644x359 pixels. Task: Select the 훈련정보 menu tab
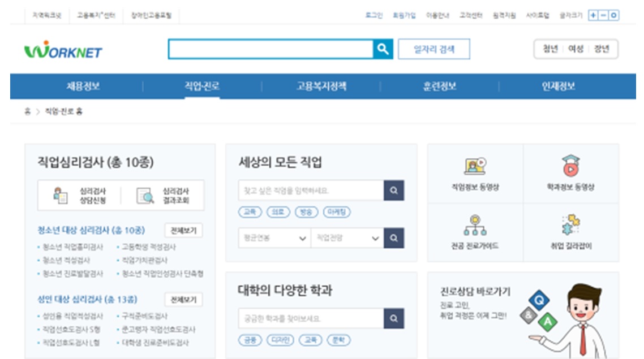[x=440, y=86]
